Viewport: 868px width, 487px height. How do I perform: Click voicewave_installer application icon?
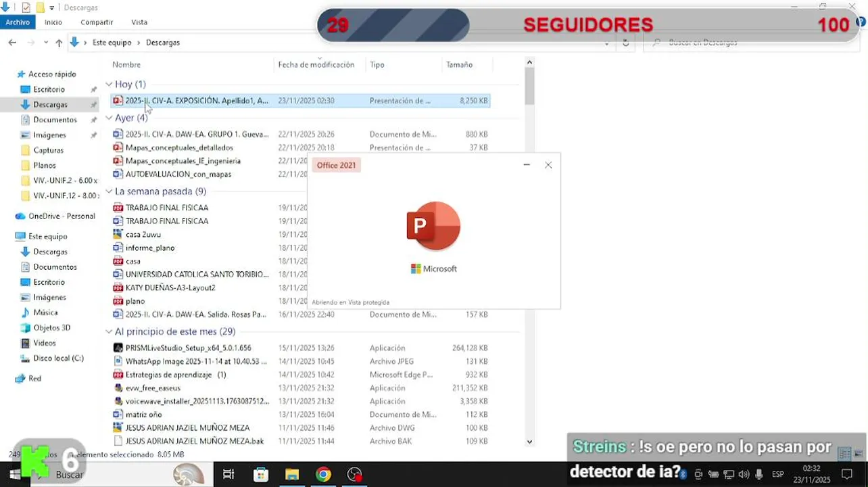coord(118,401)
